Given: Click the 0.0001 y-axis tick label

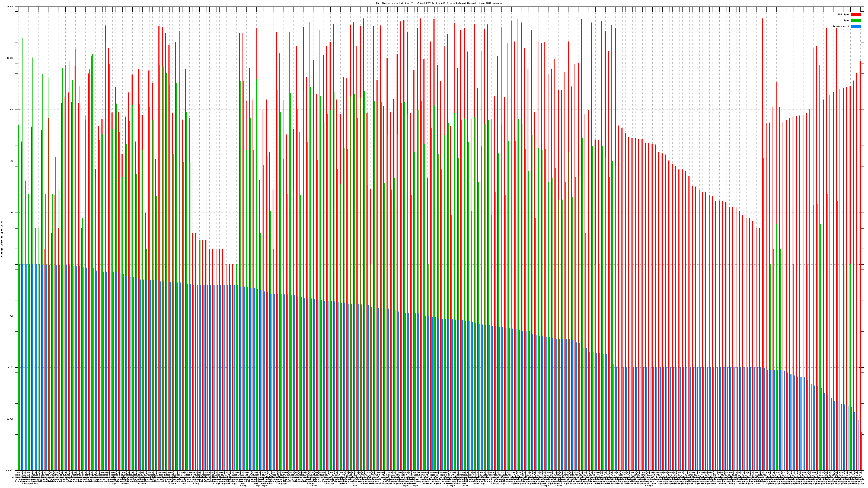Looking at the screenshot, I should tap(10, 470).
